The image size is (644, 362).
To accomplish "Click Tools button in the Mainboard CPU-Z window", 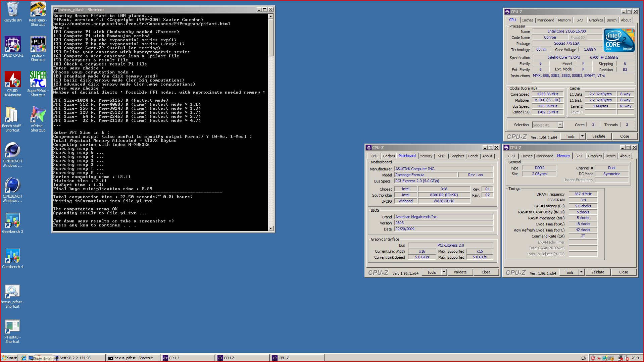I will (431, 272).
